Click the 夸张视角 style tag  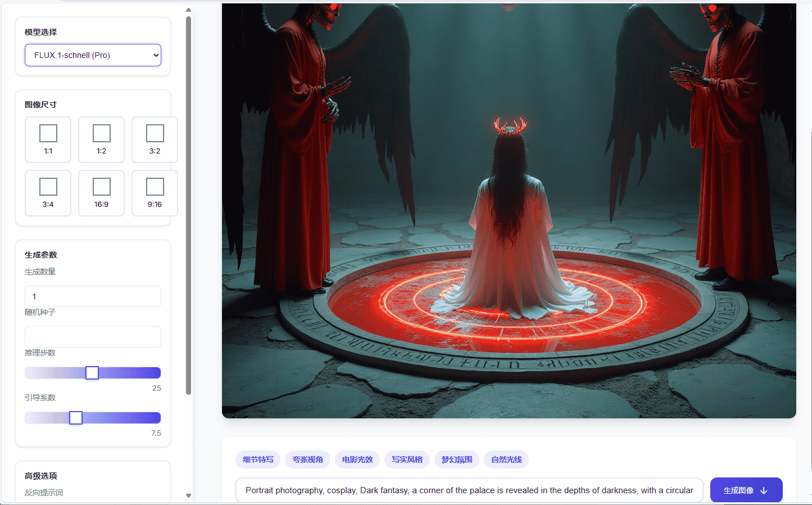coord(308,459)
